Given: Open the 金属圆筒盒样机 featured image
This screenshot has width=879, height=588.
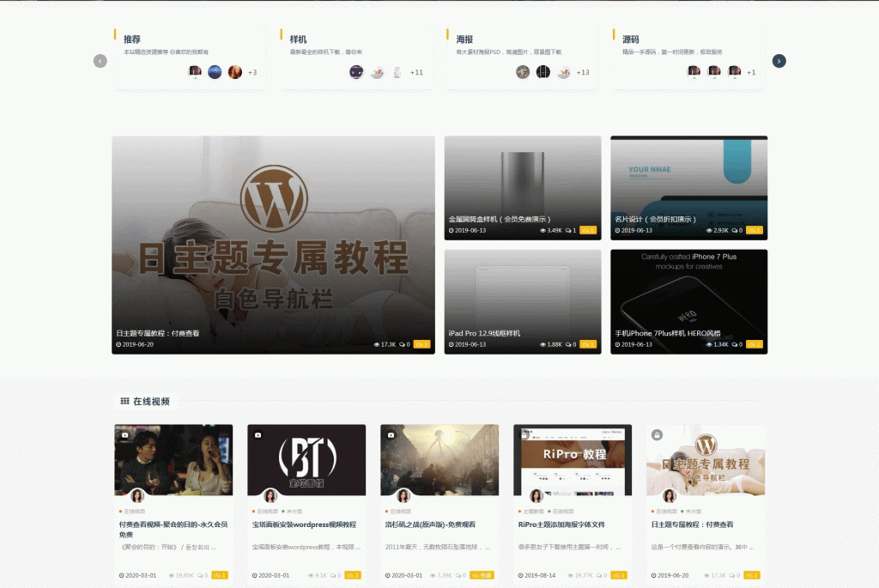Looking at the screenshot, I should pos(523,188).
